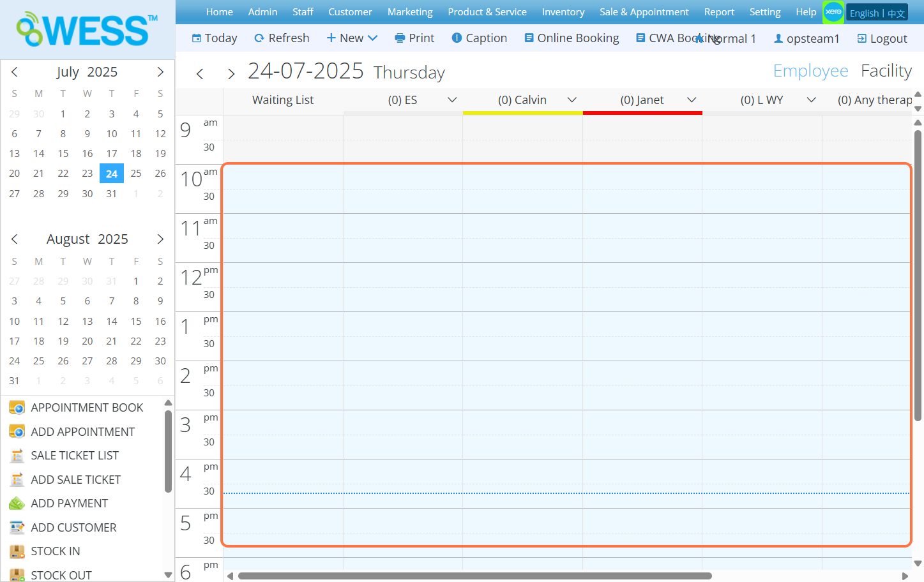Click the Online Booking button
This screenshot has height=582, width=924.
[572, 38]
